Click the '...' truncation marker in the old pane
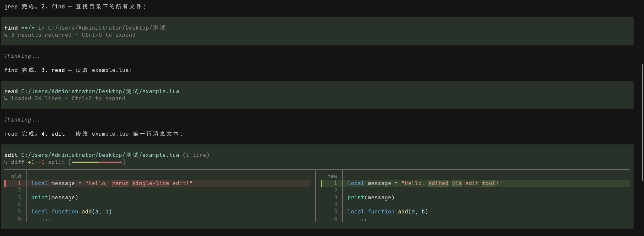 pyautogui.click(x=46, y=220)
